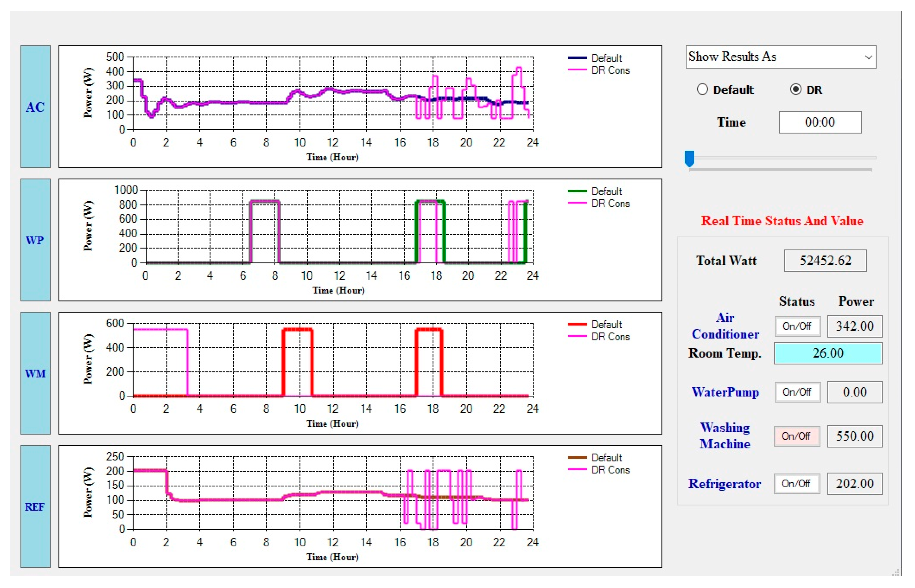Click the Total Watt value field

pos(825,261)
